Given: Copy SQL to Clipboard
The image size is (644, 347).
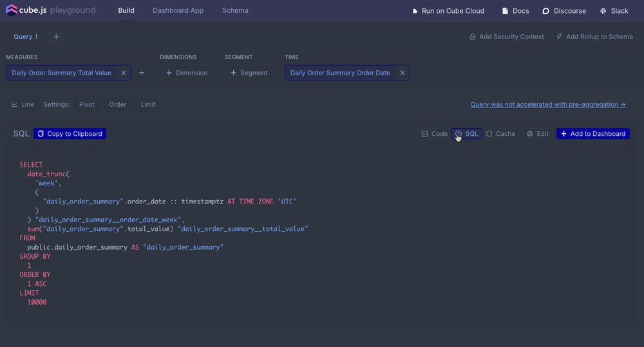Looking at the screenshot, I should coord(70,133).
